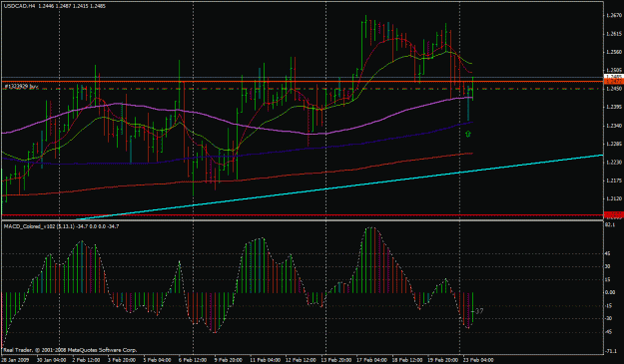
Task: Select the '#1323929 buy' order label
Action: click(x=21, y=86)
